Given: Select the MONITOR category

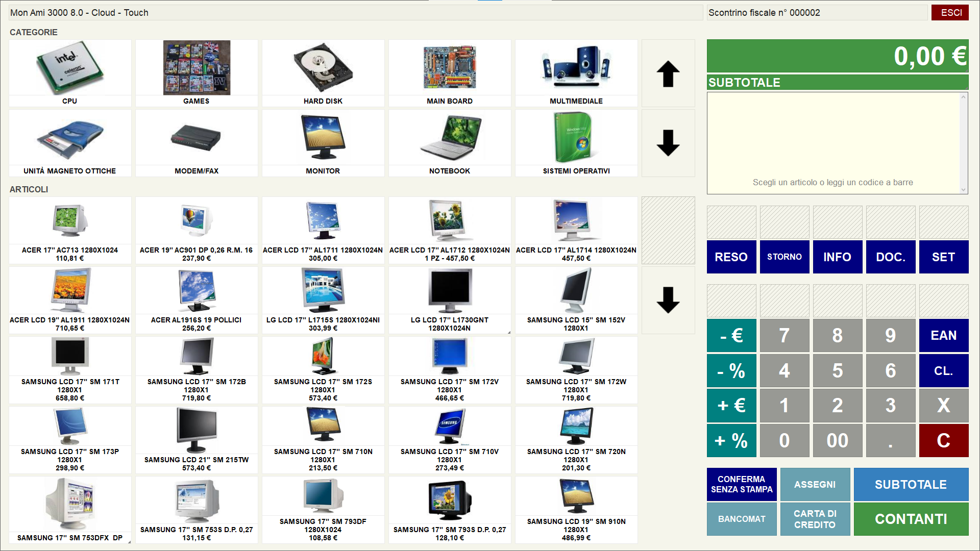Looking at the screenshot, I should pyautogui.click(x=323, y=143).
